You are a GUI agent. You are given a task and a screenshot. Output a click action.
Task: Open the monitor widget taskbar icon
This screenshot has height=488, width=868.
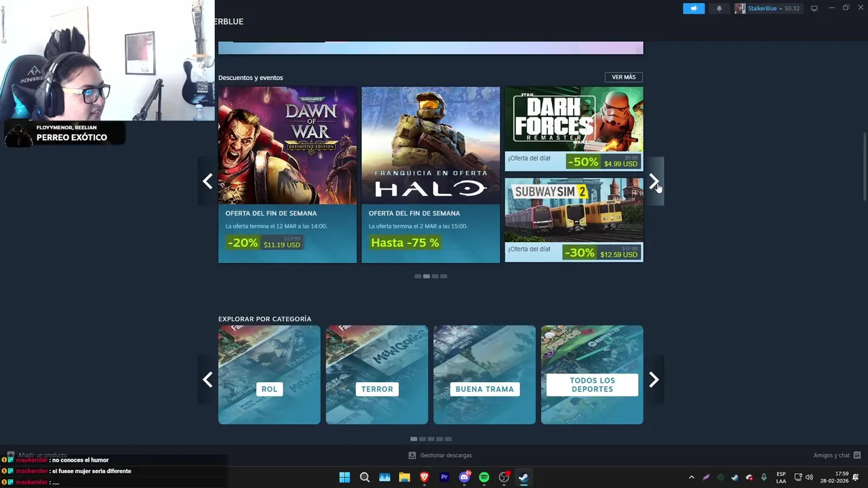pos(384,477)
